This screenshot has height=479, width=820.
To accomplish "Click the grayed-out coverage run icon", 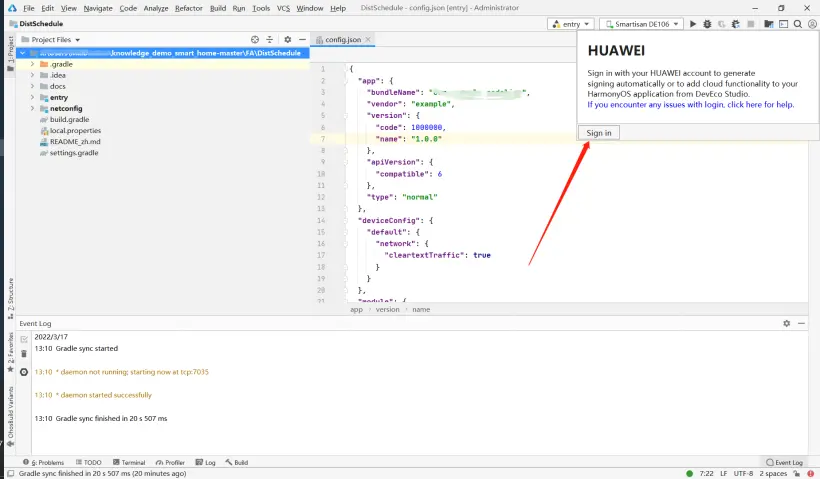I will (722, 24).
